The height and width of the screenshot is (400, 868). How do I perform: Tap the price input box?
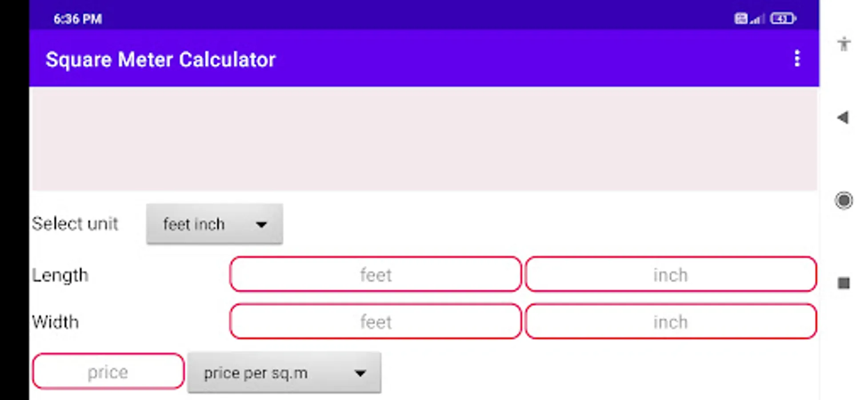pyautogui.click(x=108, y=372)
